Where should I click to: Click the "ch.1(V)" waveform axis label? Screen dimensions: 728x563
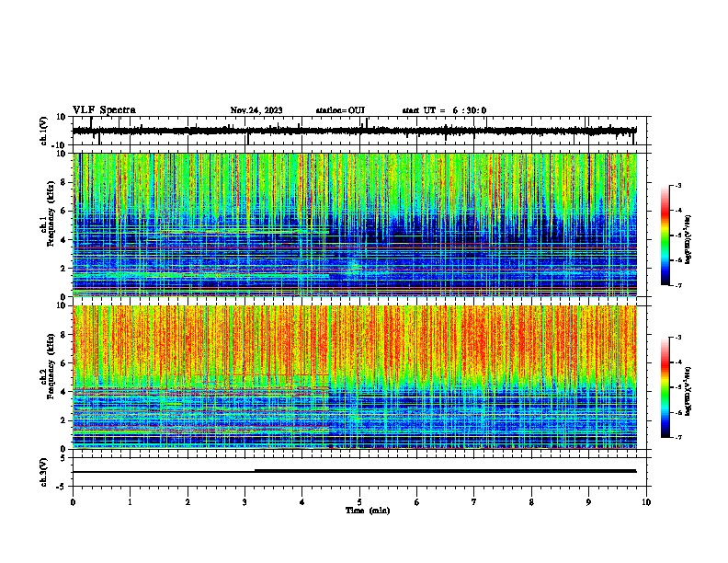pyautogui.click(x=43, y=131)
